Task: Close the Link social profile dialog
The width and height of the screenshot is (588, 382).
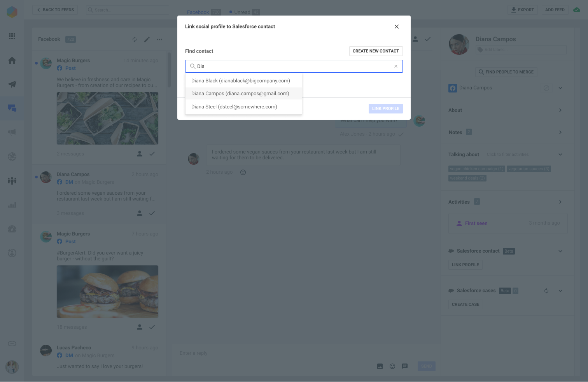Action: 397,27
